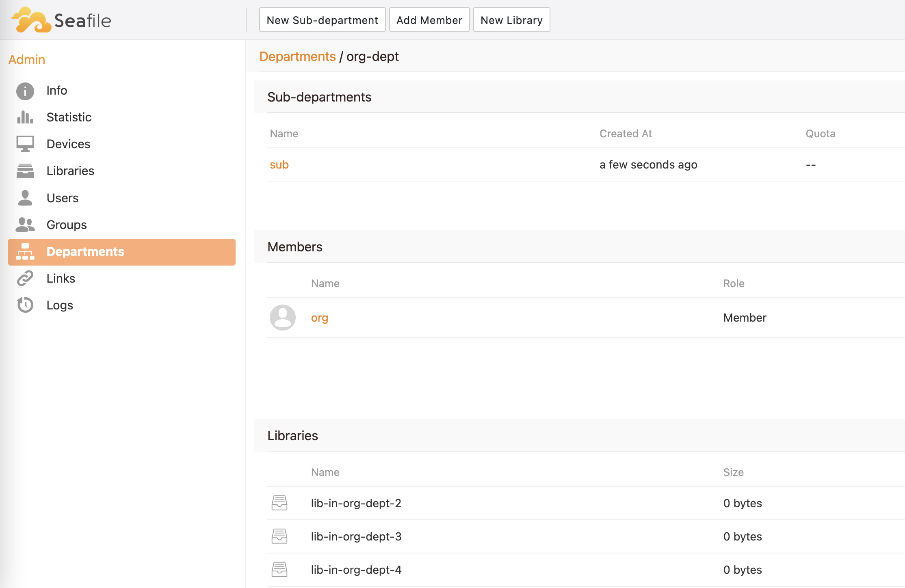This screenshot has width=905, height=588.
Task: Click the Links chain icon
Action: (25, 278)
